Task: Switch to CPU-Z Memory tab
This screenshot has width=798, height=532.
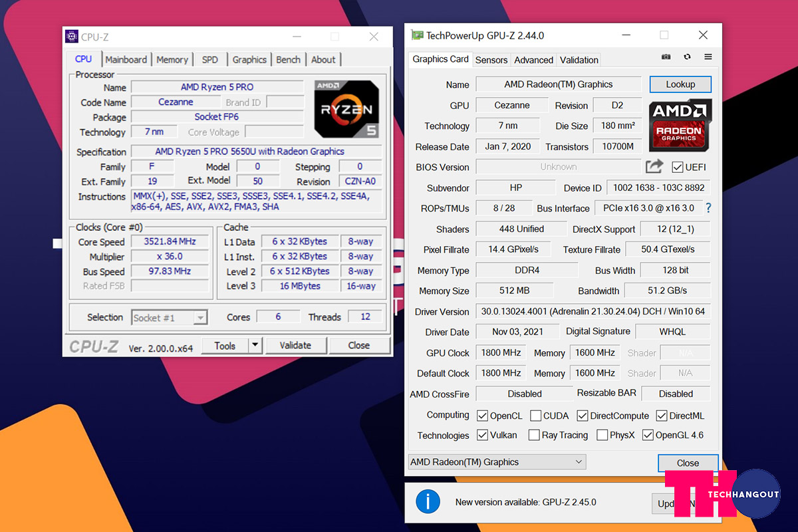Action: click(x=172, y=60)
